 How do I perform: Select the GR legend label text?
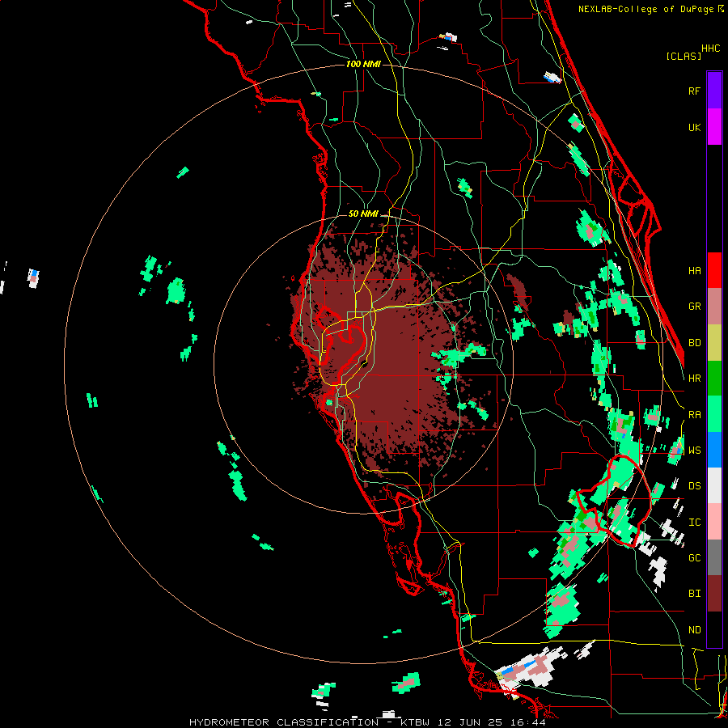click(694, 307)
